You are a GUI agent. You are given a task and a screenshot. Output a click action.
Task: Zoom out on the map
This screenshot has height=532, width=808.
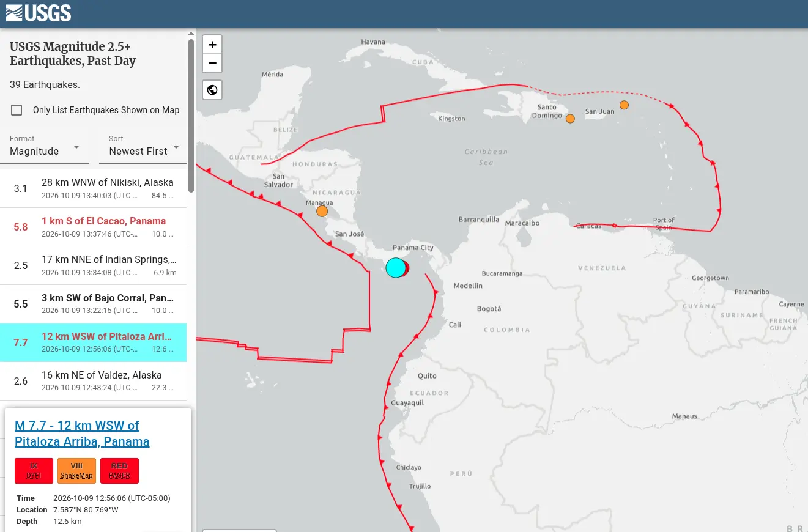pos(212,63)
